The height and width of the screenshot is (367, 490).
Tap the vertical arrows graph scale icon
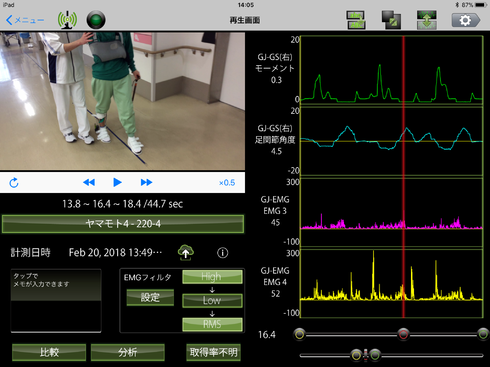427,20
